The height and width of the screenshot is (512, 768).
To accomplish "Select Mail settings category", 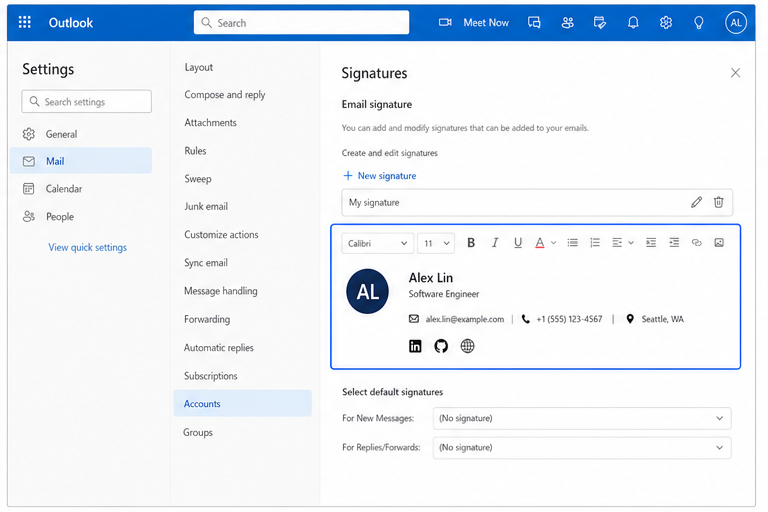I will pos(81,161).
